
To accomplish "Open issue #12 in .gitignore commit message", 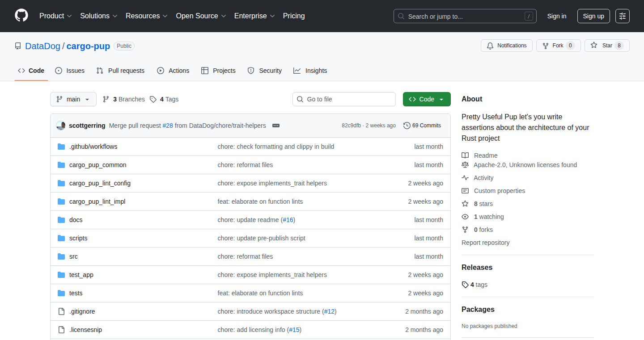I will point(329,311).
